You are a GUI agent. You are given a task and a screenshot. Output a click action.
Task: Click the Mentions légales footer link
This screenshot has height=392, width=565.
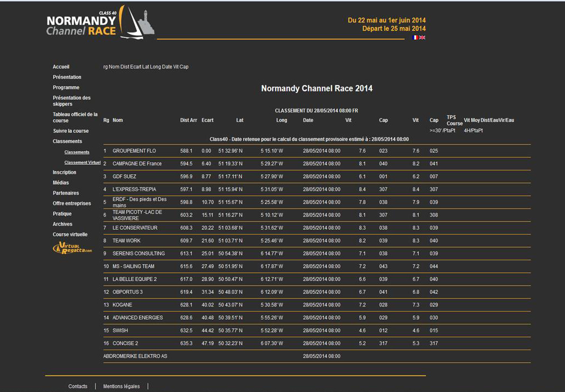click(121, 386)
